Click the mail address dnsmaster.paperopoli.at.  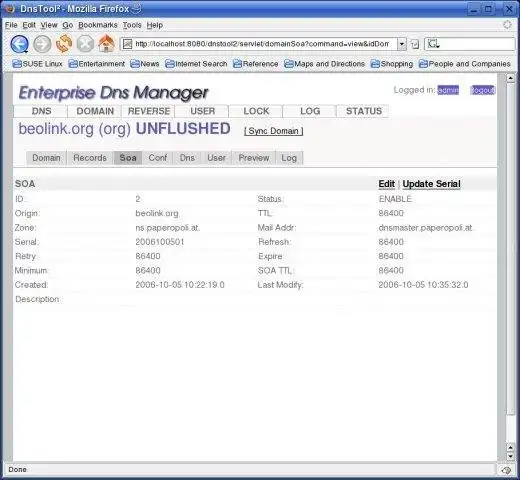[426, 228]
